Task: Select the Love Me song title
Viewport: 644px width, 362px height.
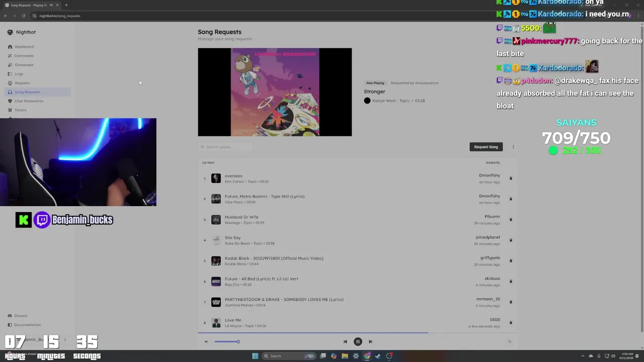Action: (233, 320)
